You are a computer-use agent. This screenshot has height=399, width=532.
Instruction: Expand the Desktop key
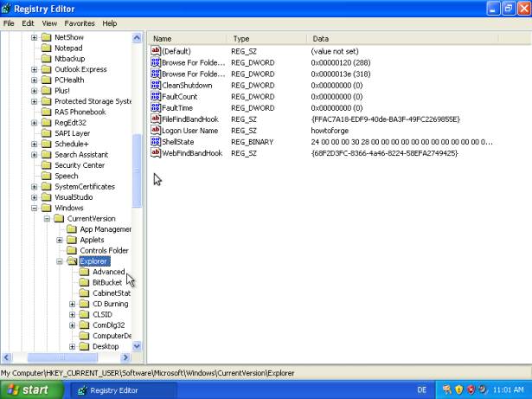(x=72, y=347)
